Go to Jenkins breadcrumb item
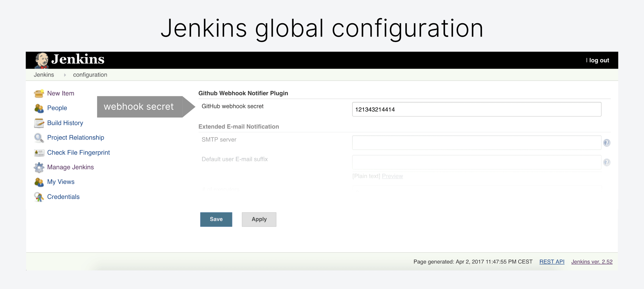The height and width of the screenshot is (289, 644). pyautogui.click(x=44, y=75)
